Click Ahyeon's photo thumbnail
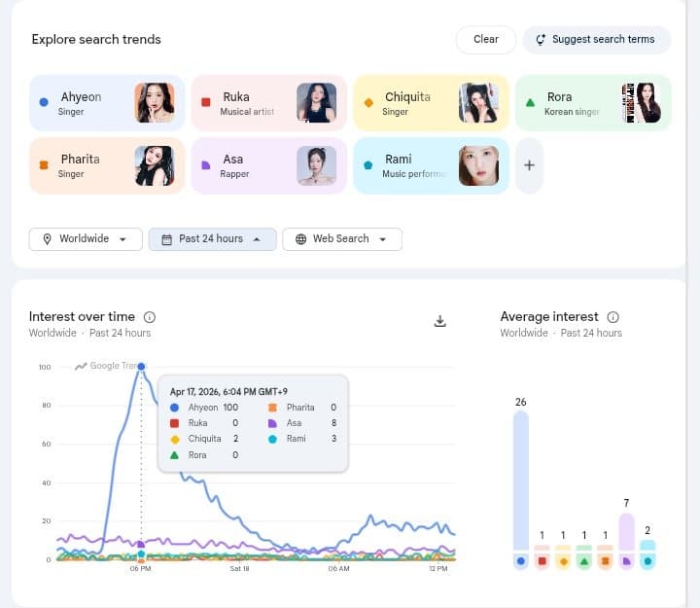This screenshot has width=700, height=608. (155, 102)
